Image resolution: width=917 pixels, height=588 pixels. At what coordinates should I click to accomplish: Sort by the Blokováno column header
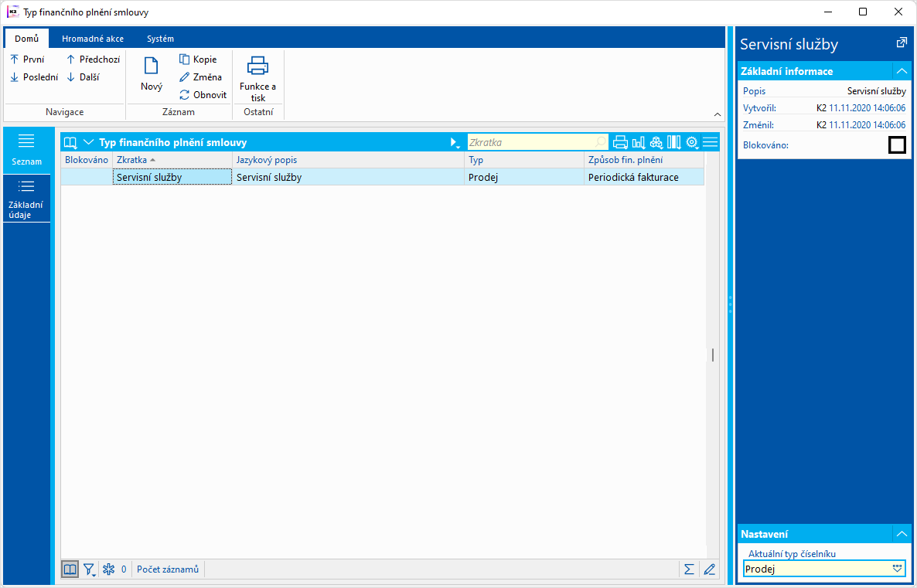click(87, 160)
